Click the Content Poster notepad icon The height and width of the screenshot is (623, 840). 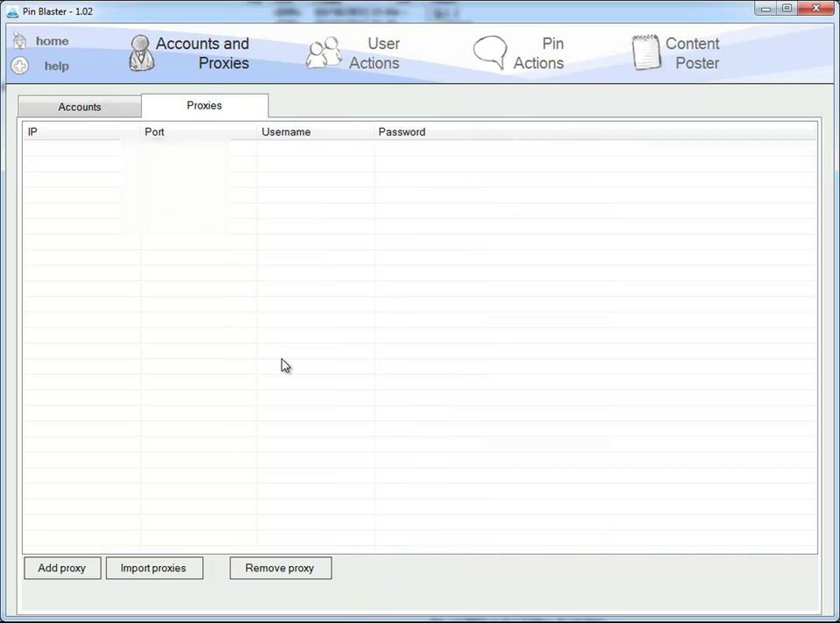coord(646,52)
